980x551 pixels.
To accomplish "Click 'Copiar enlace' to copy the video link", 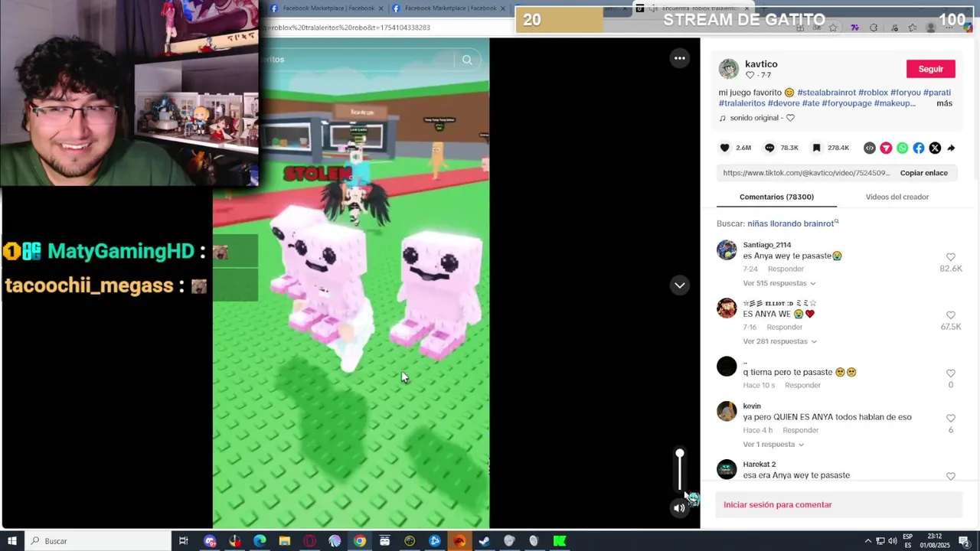I will [923, 173].
